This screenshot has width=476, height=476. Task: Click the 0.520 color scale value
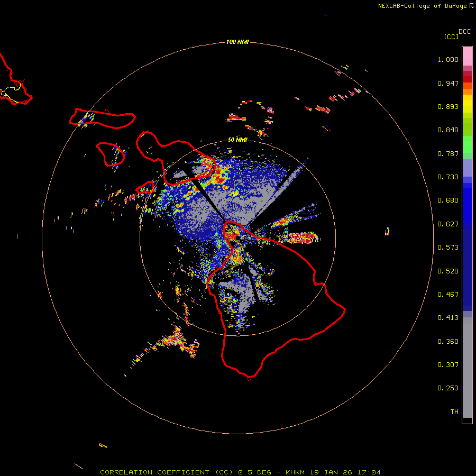(x=448, y=271)
